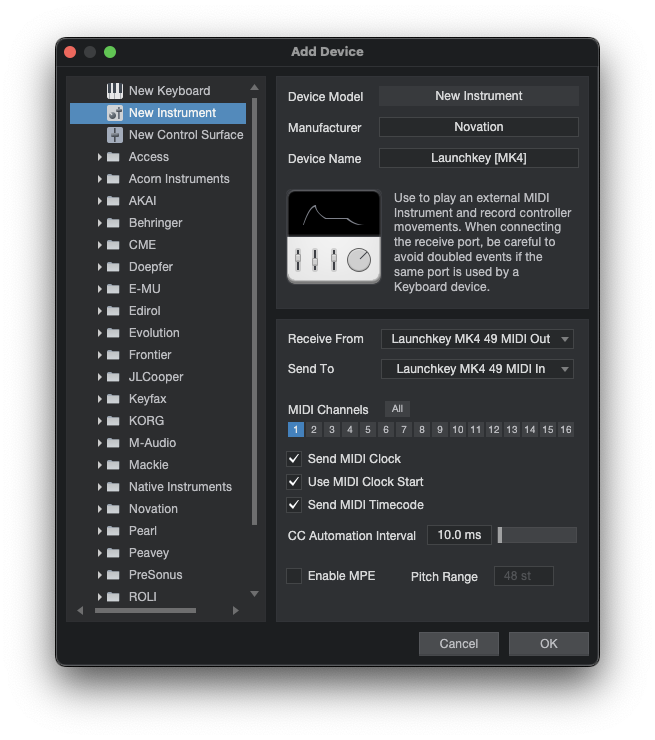Select the Behringer list entry text

click(x=155, y=223)
